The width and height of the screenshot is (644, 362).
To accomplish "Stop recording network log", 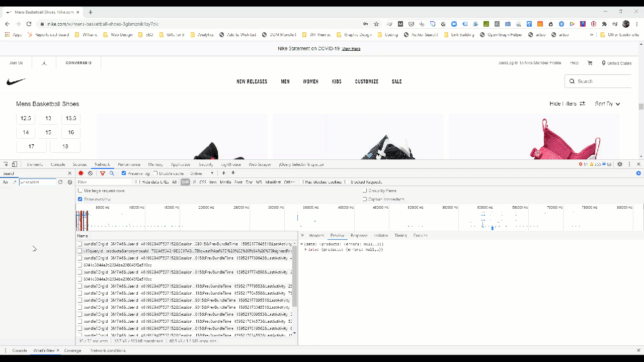I will pyautogui.click(x=80, y=173).
